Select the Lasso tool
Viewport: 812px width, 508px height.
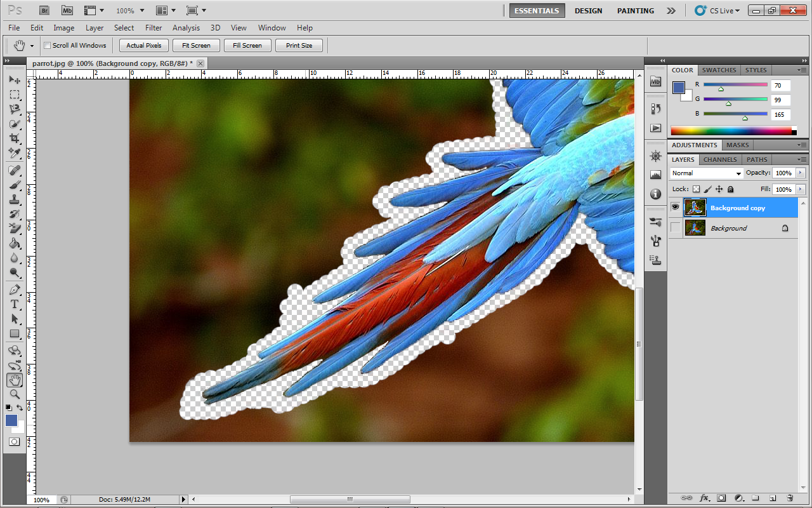coord(15,109)
